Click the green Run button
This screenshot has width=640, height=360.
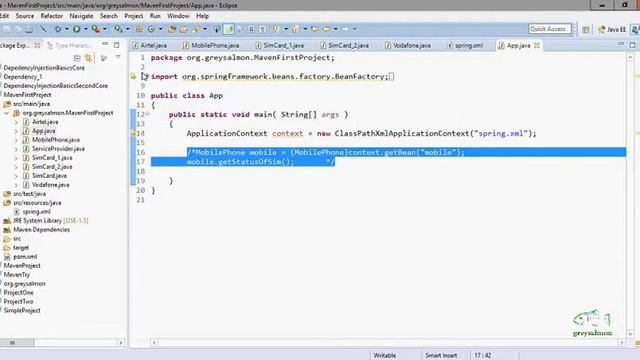tap(76, 29)
